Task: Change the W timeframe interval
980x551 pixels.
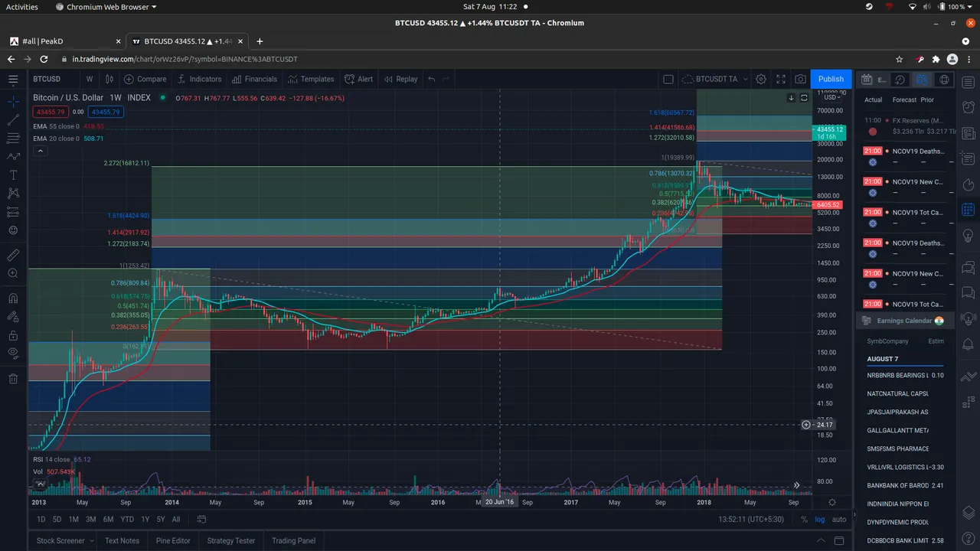Action: (x=90, y=79)
